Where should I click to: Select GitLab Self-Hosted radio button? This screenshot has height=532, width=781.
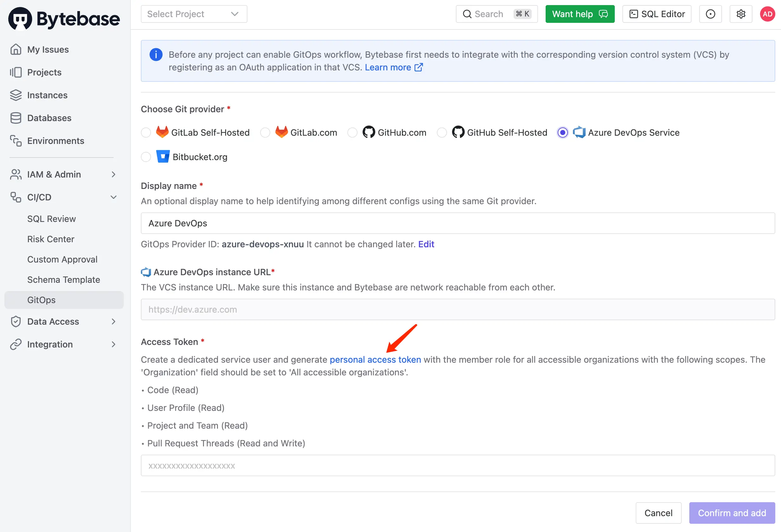pos(146,132)
